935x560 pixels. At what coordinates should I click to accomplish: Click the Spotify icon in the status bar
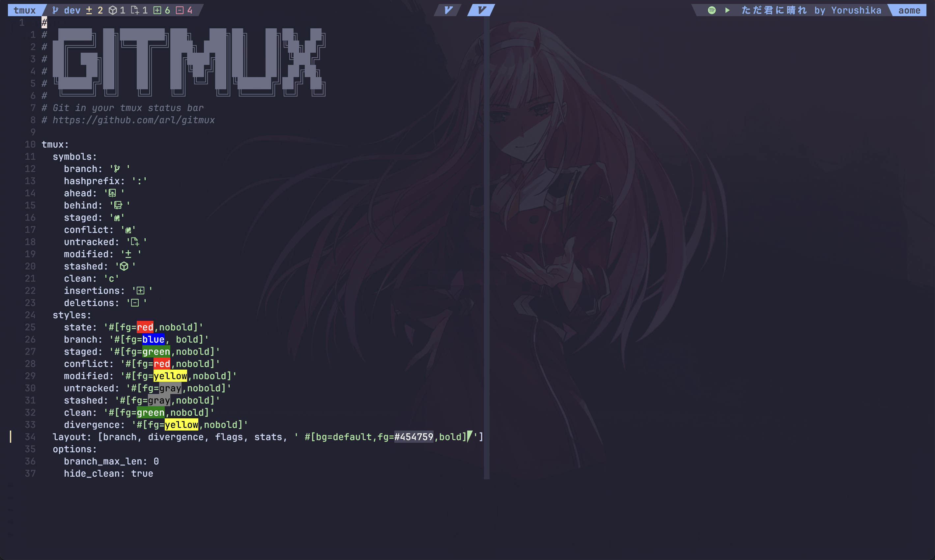click(x=712, y=10)
